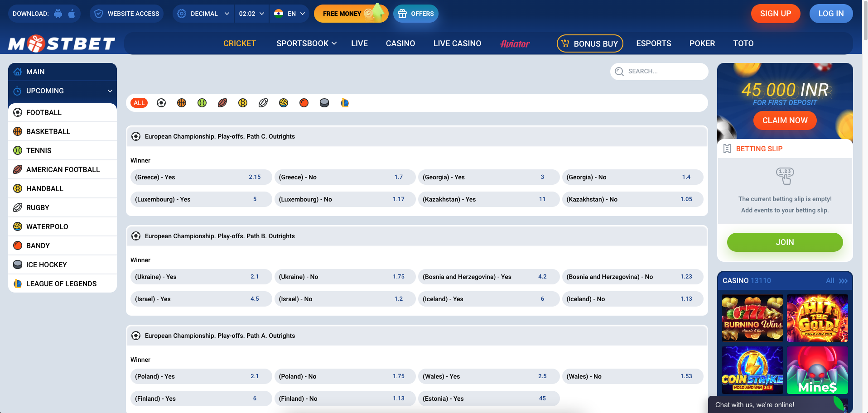868x413 pixels.
Task: Select the ALL sports filter pill
Action: pyautogui.click(x=139, y=103)
